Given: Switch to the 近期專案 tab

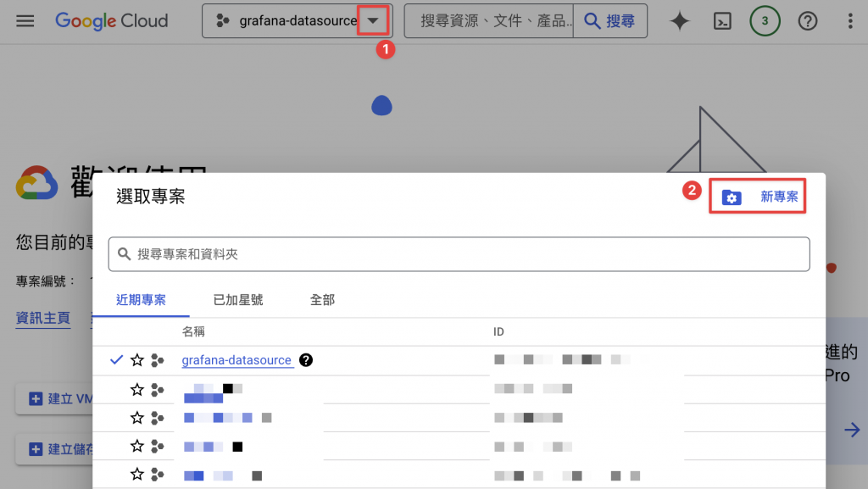Looking at the screenshot, I should point(142,300).
